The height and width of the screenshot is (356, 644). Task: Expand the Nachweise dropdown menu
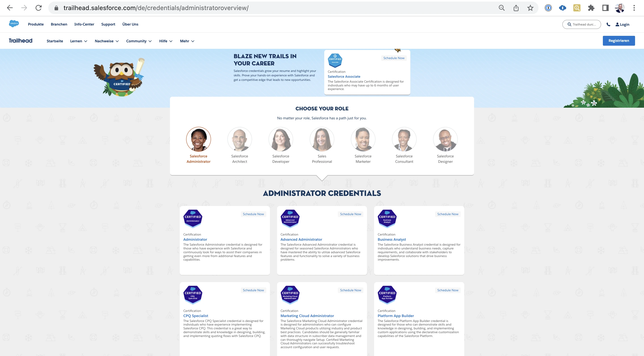[x=107, y=41]
